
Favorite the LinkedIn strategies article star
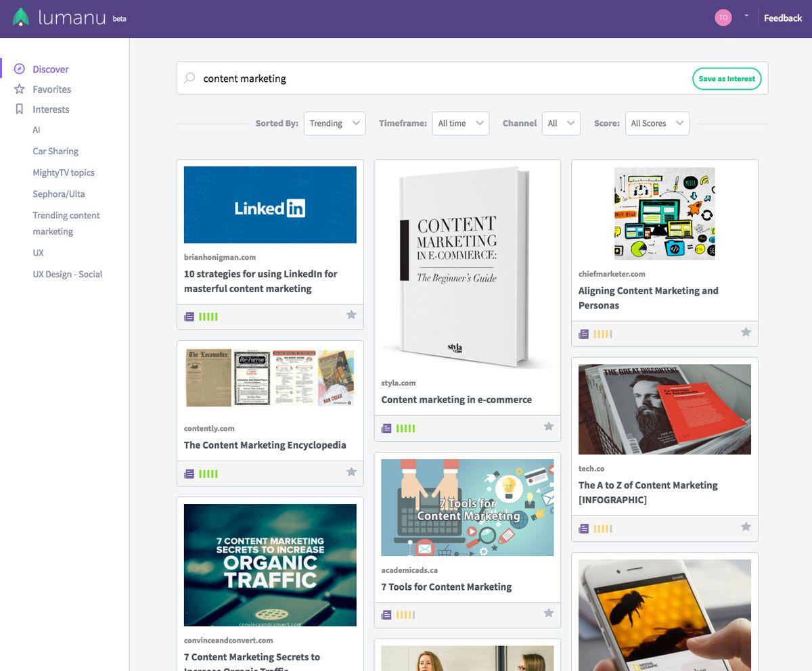pos(351,315)
